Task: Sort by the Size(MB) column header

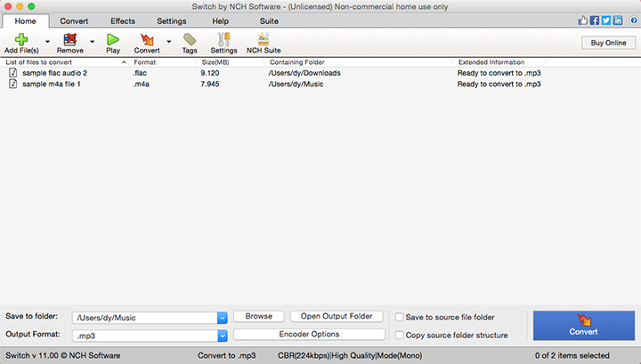Action: click(x=215, y=62)
